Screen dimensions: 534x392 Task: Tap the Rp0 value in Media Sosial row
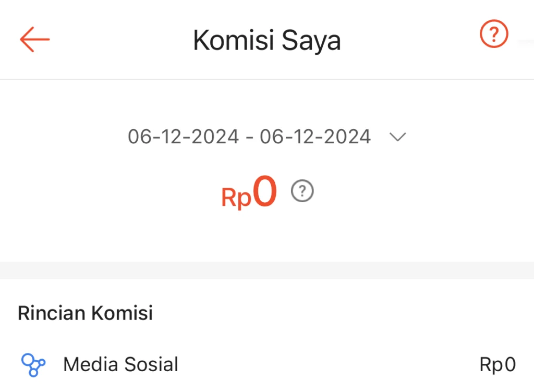pos(497,365)
